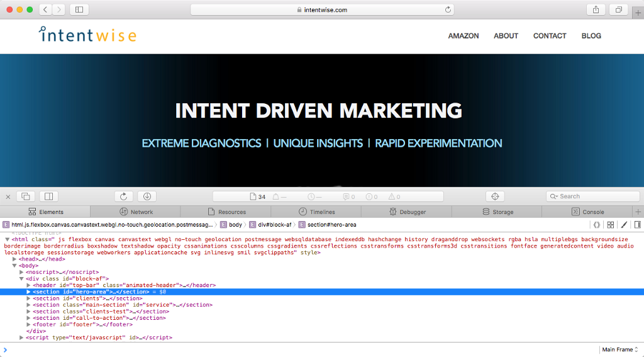The width and height of the screenshot is (644, 357).
Task: Expand the section clients node
Action: tap(28, 298)
